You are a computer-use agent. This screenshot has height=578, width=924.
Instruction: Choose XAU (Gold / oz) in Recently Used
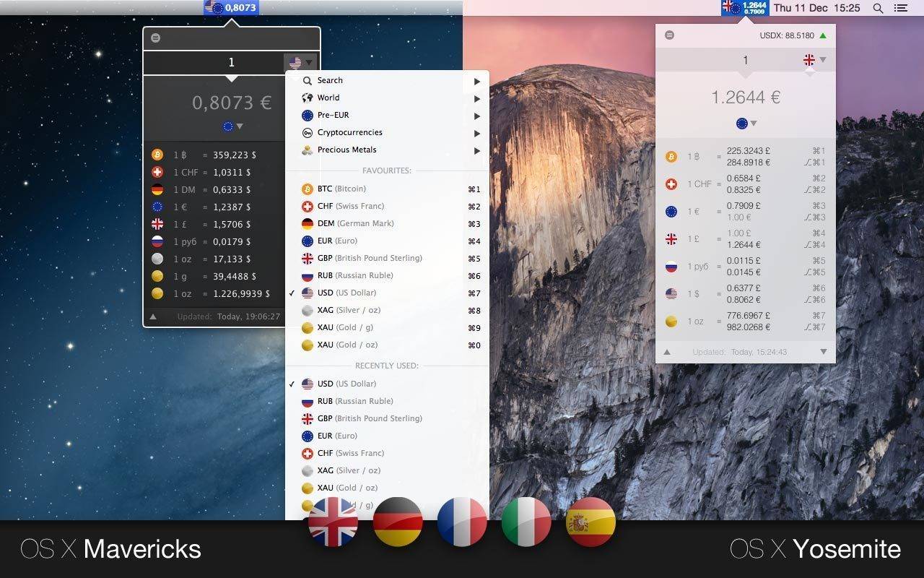387,488
